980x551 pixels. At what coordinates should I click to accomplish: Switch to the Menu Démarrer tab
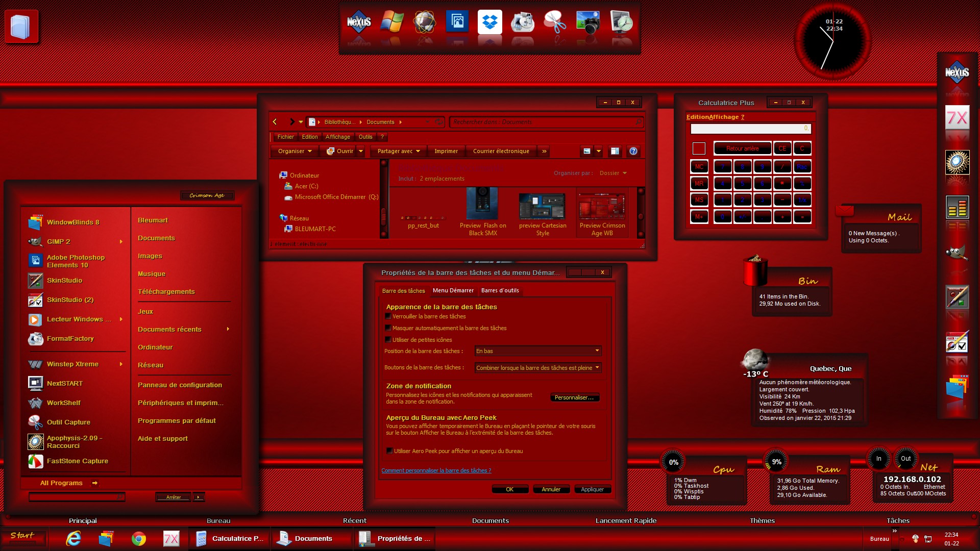click(x=453, y=290)
